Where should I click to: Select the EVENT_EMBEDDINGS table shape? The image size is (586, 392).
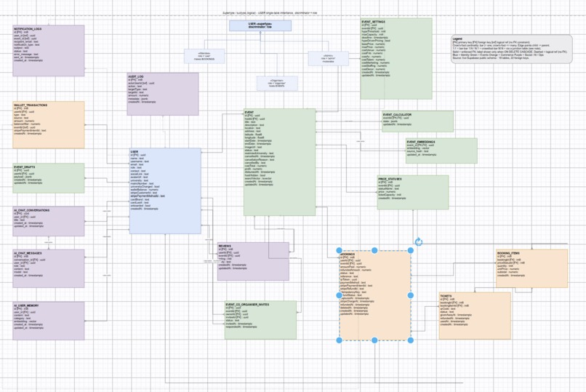(442, 151)
